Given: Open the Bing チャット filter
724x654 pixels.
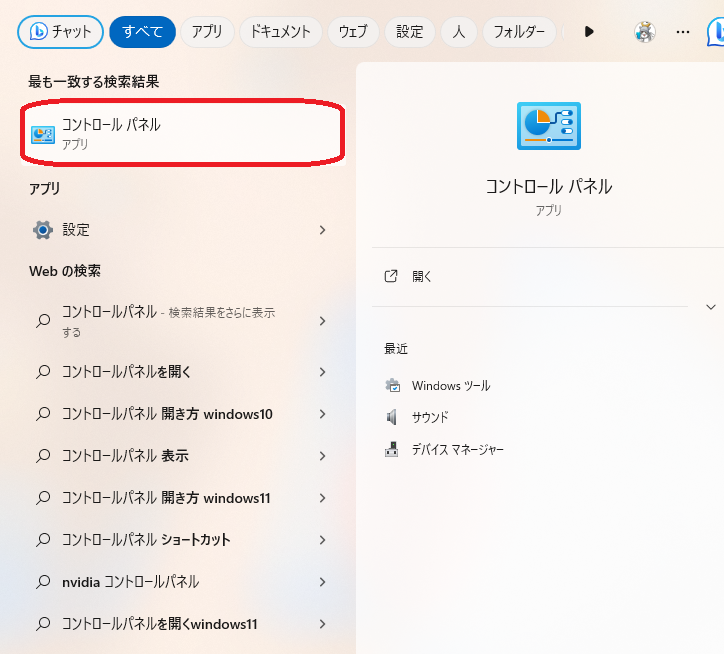Looking at the screenshot, I should pos(60,32).
